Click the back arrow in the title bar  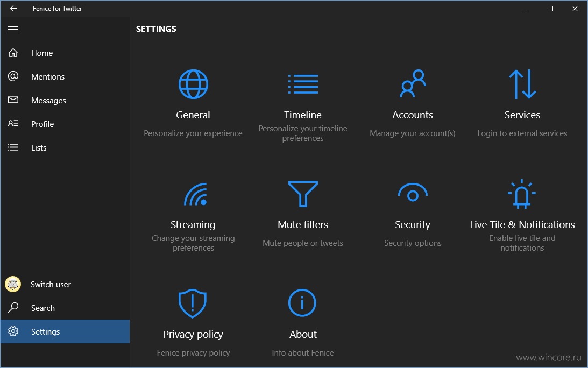pyautogui.click(x=13, y=8)
